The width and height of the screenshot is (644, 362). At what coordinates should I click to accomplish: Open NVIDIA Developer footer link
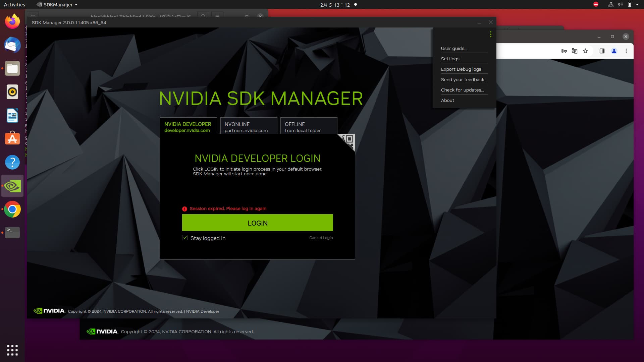pos(203,311)
